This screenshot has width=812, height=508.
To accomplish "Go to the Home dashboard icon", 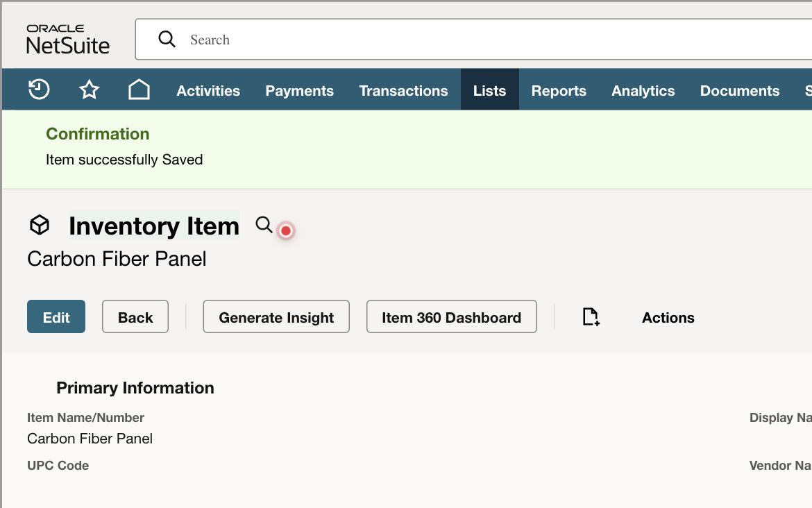I will pyautogui.click(x=139, y=90).
